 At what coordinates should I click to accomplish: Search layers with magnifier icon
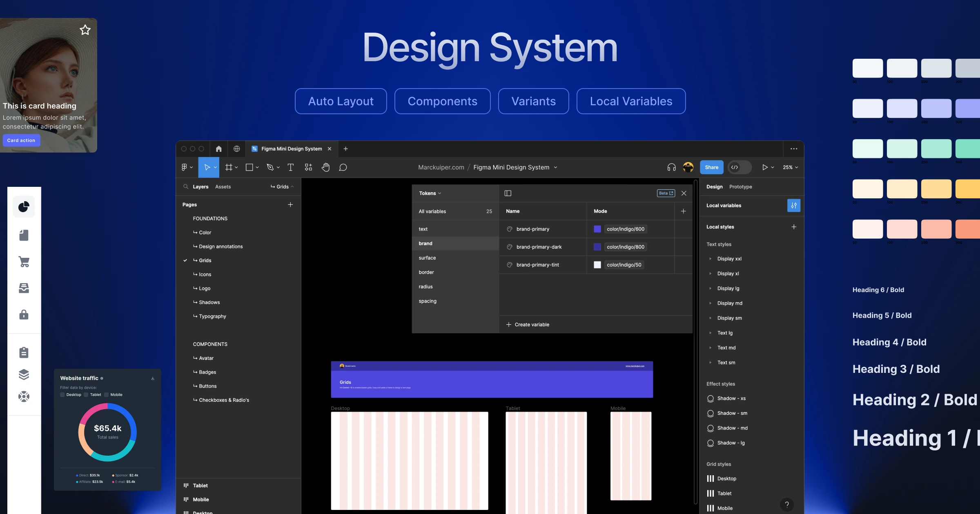pyautogui.click(x=186, y=187)
